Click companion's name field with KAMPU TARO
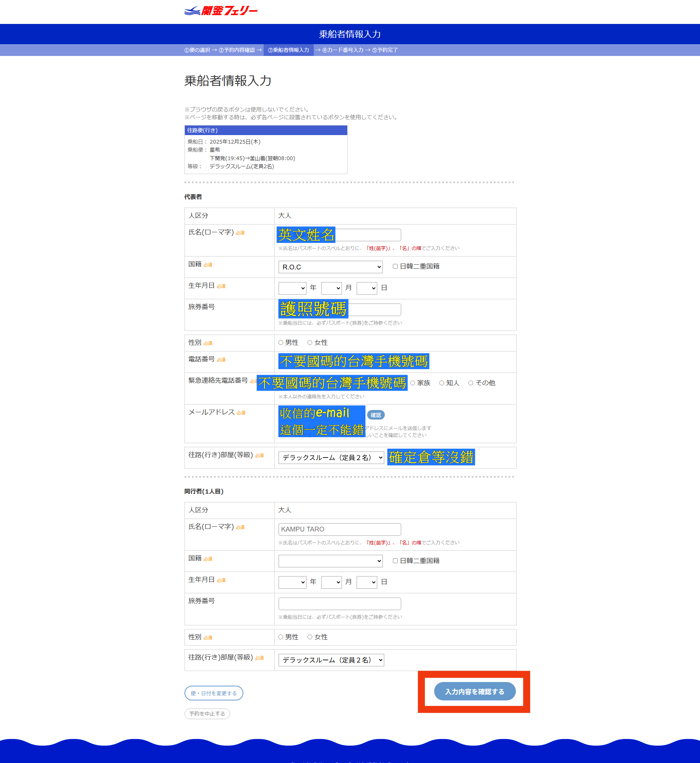The height and width of the screenshot is (763, 700). click(x=340, y=529)
